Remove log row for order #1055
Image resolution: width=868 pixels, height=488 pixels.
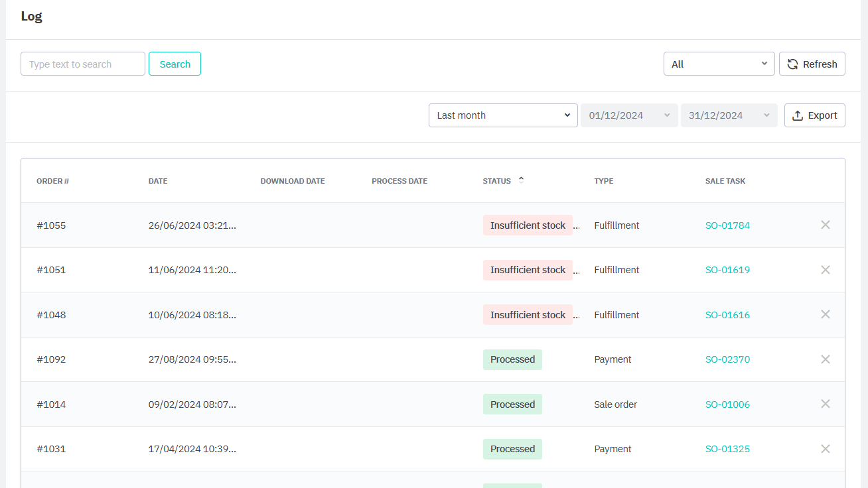pyautogui.click(x=826, y=225)
